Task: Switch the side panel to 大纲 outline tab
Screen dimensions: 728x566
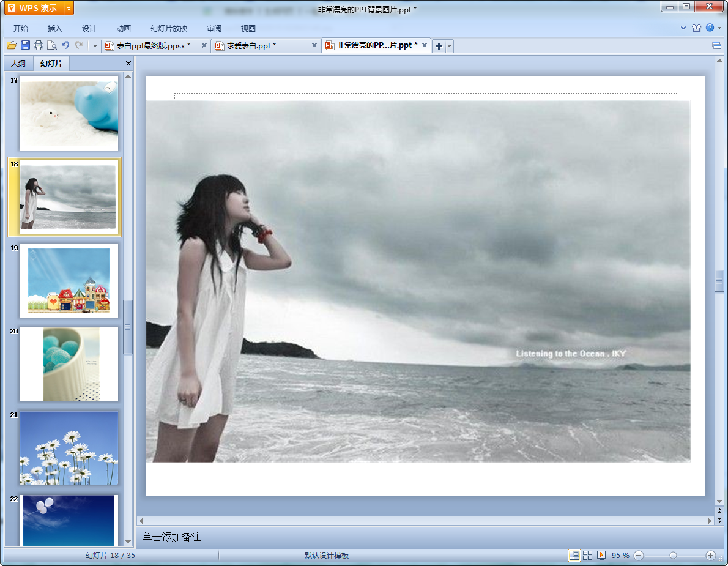Action: point(18,64)
